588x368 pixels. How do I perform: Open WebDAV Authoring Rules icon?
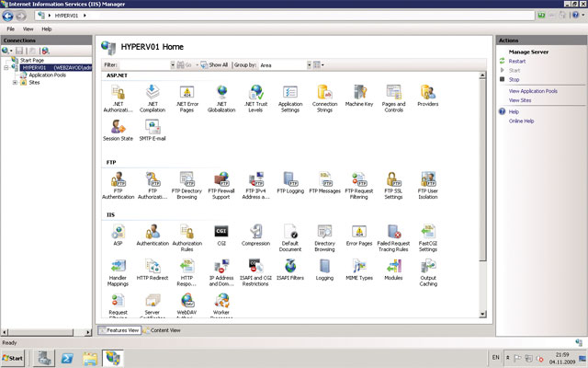coord(187,305)
